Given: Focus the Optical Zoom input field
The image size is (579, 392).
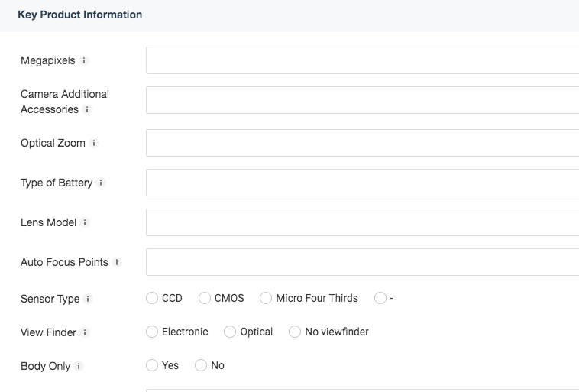Looking at the screenshot, I should [x=362, y=143].
